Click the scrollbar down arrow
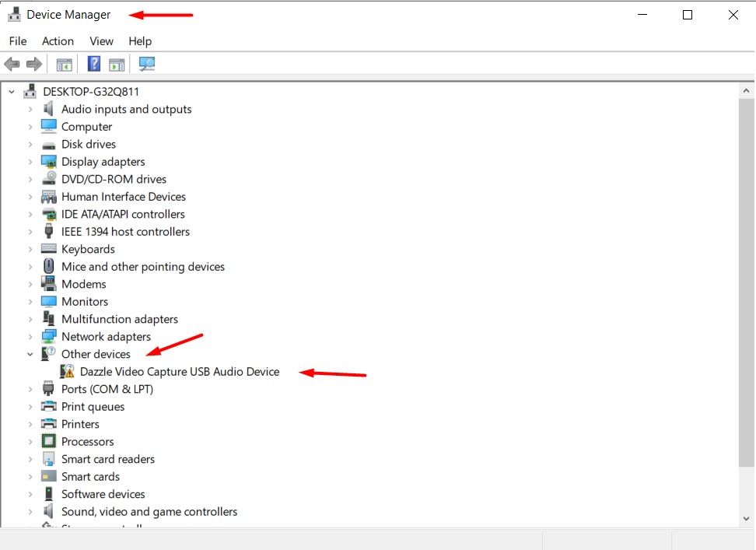The height and width of the screenshot is (550, 756). (747, 519)
